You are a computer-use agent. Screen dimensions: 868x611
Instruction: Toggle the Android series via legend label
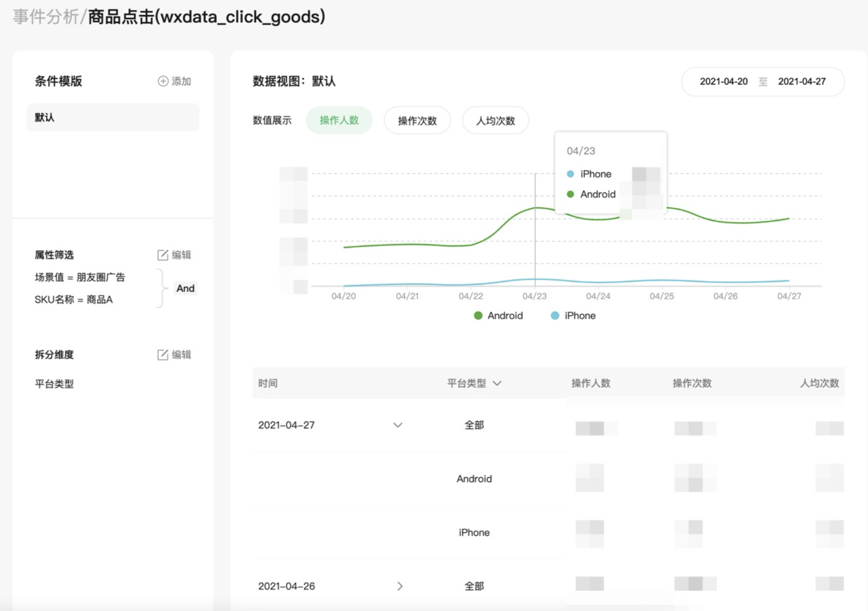[x=505, y=316]
